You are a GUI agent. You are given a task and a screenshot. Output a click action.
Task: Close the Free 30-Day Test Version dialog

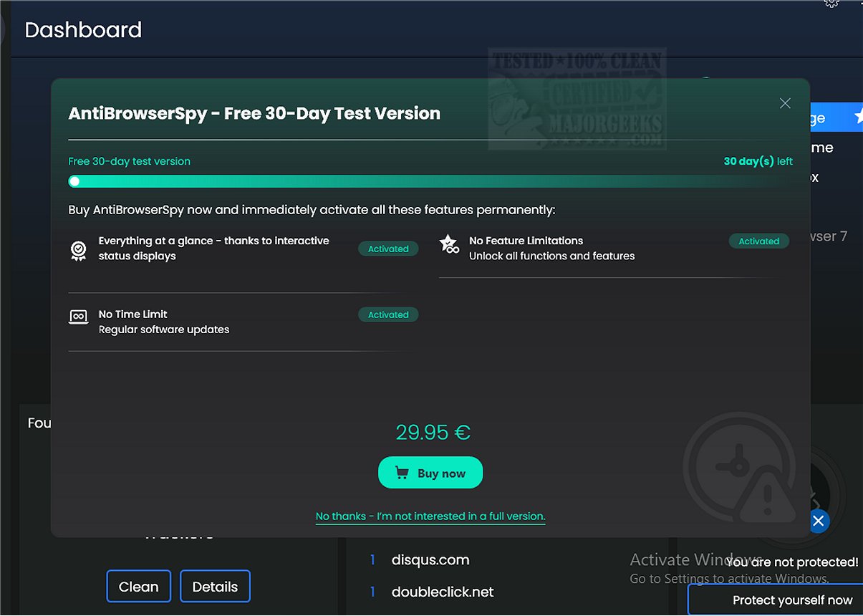point(785,103)
